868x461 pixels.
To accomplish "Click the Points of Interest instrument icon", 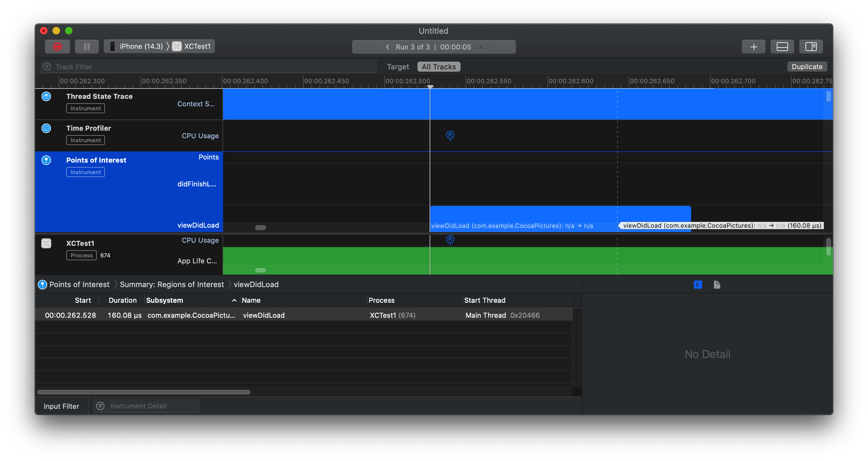I will click(x=46, y=160).
